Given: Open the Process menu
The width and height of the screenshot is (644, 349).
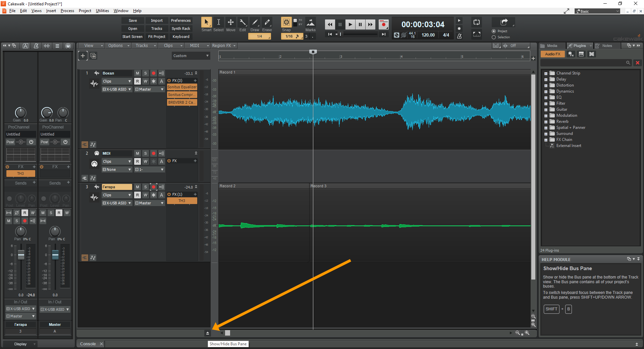Looking at the screenshot, I should point(67,11).
